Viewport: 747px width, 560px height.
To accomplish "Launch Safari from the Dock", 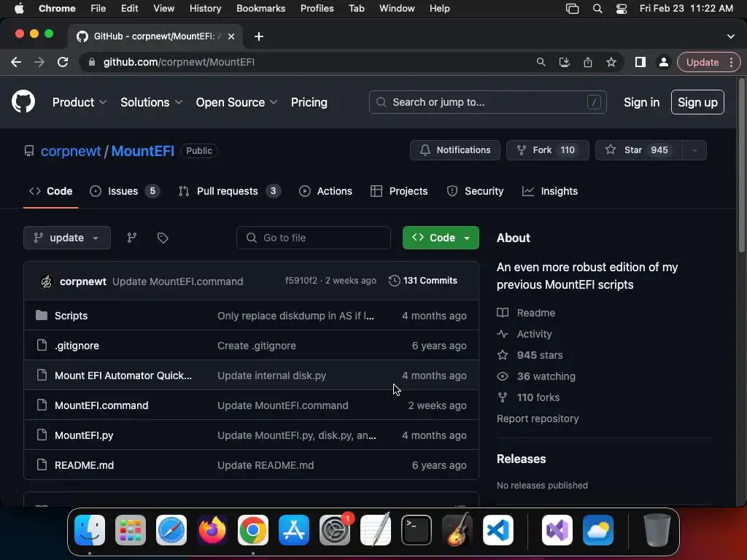I will 171,529.
